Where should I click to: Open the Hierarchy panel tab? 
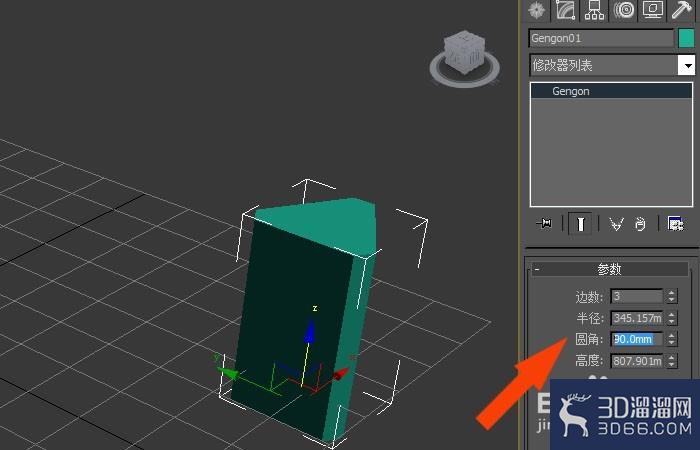594,10
